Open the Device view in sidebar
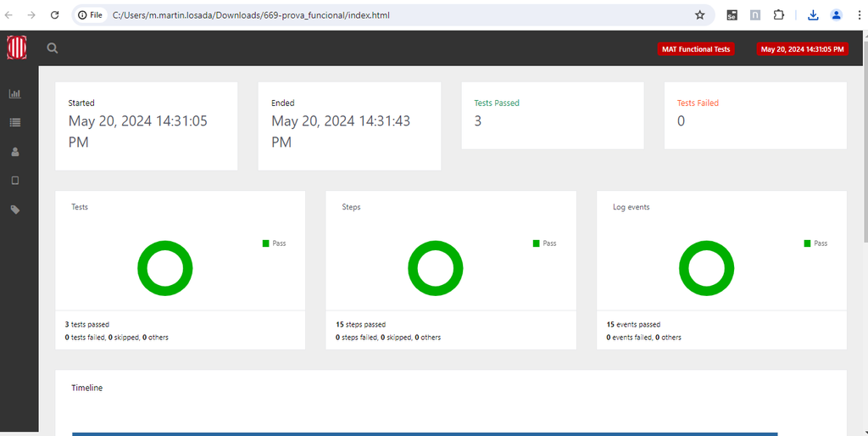Image resolution: width=868 pixels, height=436 pixels. pyautogui.click(x=14, y=181)
